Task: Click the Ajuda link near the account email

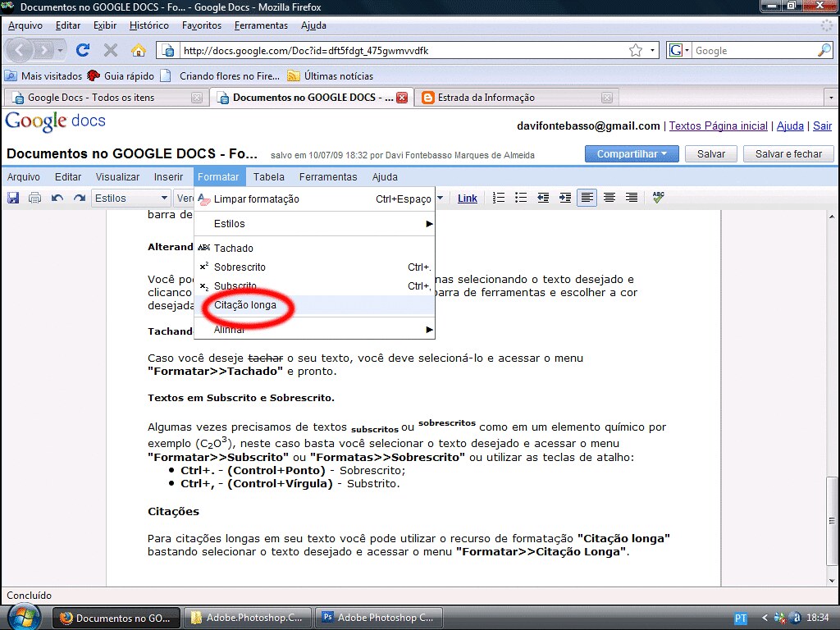Action: point(790,126)
